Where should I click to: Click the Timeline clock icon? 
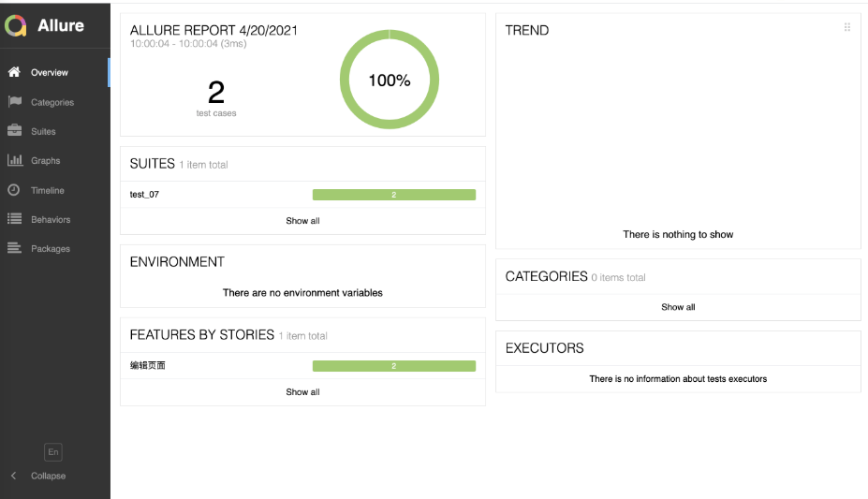pos(14,190)
